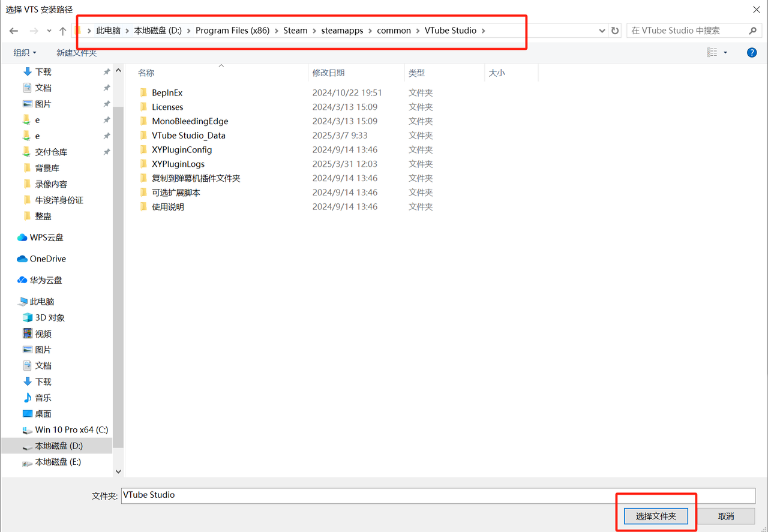Select 此电脑 in the navigation tree

[42, 302]
